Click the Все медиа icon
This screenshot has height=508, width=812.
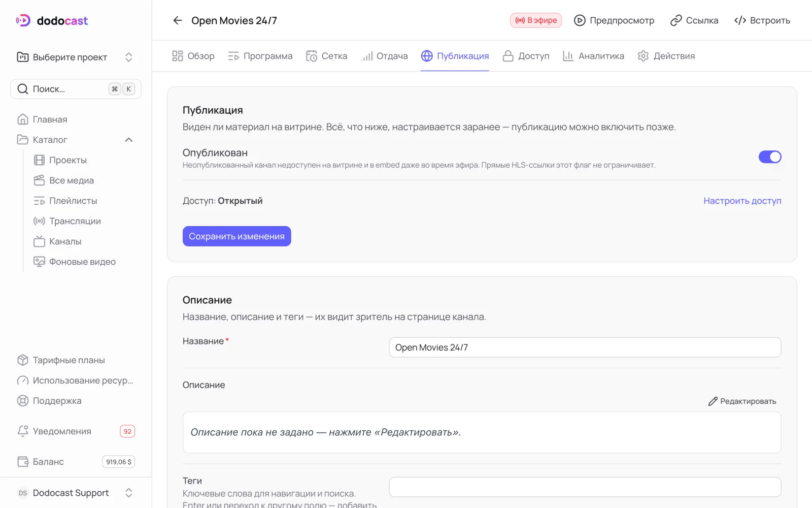[x=39, y=180]
